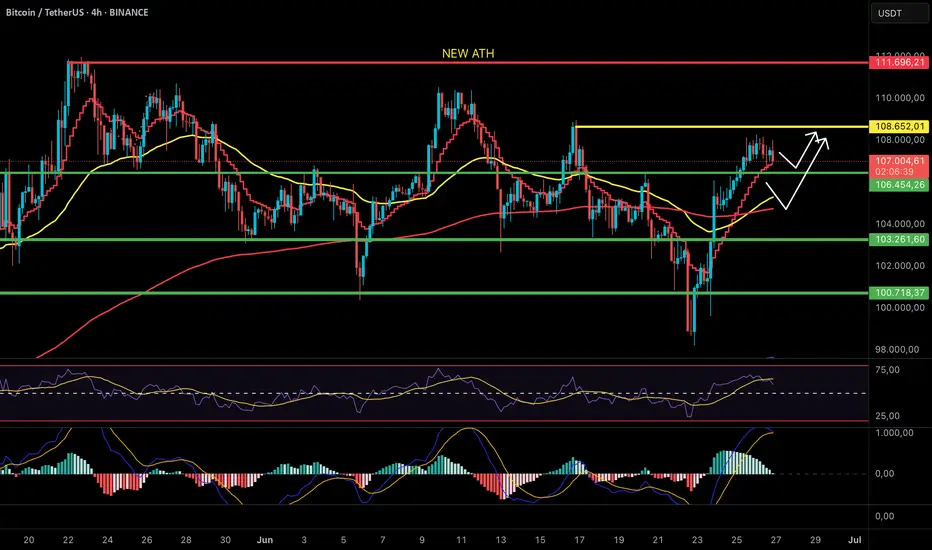Select the NEW ATH text label
932x550 pixels.
click(x=468, y=54)
